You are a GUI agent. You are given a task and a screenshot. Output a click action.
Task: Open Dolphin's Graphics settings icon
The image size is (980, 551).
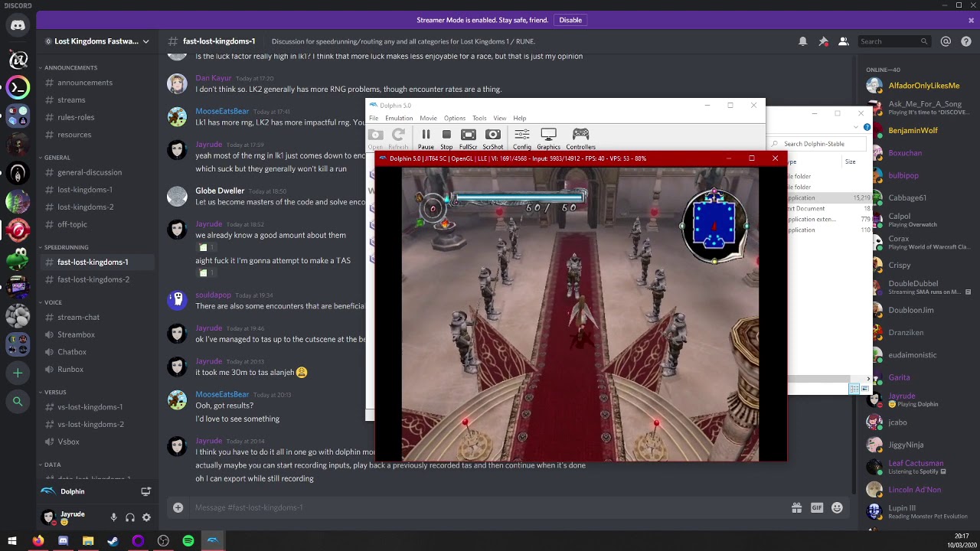pyautogui.click(x=548, y=139)
